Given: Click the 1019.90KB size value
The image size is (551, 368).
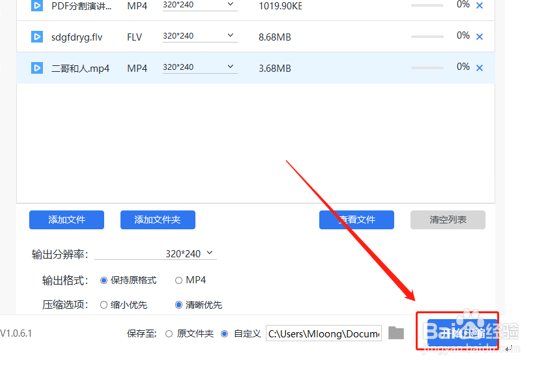Looking at the screenshot, I should (280, 6).
